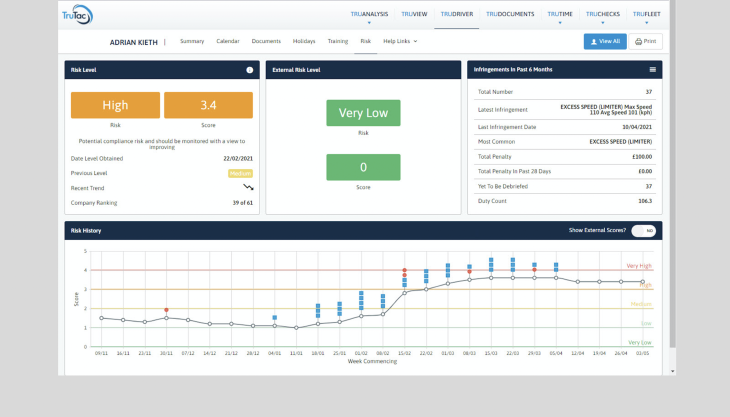Click Most Common EXCESS SPEED (LIMITER) value
The image size is (730, 417).
621,142
